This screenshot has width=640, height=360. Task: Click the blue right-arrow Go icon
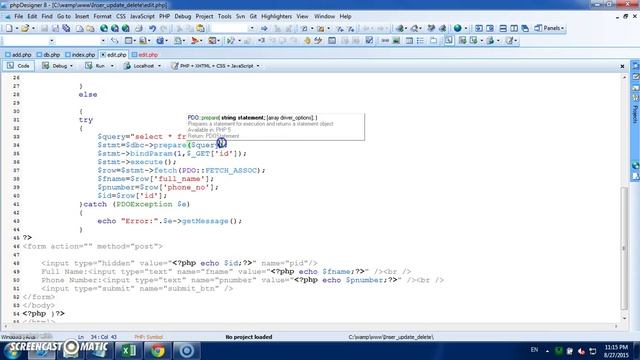[264, 28]
